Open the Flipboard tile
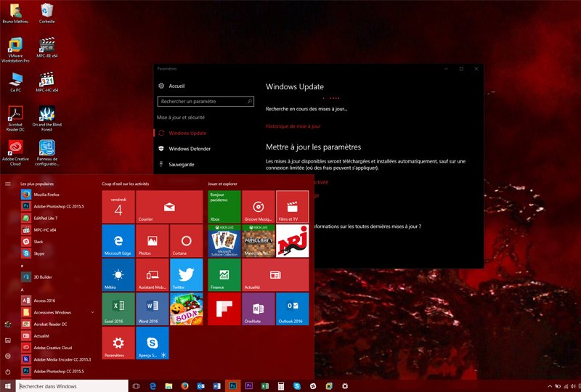581x392 pixels. click(x=224, y=309)
